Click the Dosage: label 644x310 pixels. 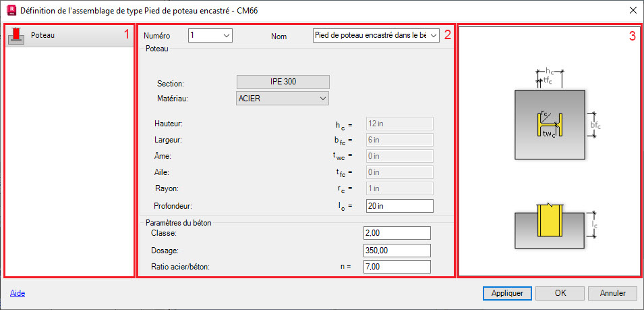[165, 250]
